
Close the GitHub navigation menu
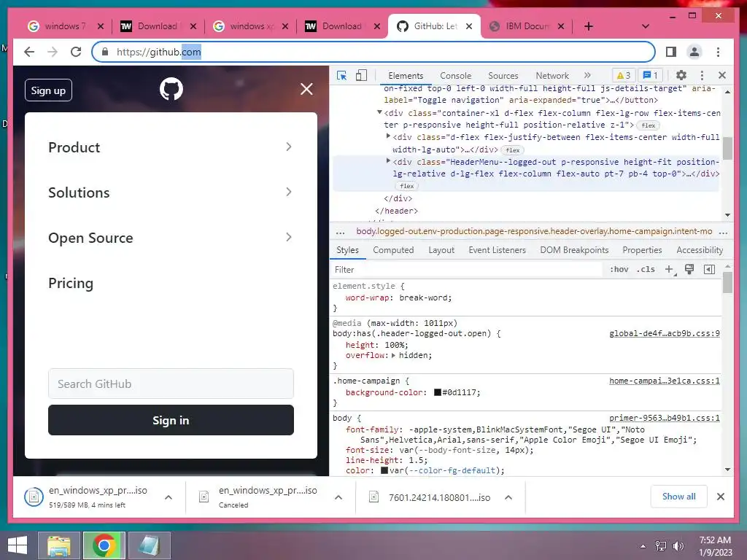[x=306, y=89]
